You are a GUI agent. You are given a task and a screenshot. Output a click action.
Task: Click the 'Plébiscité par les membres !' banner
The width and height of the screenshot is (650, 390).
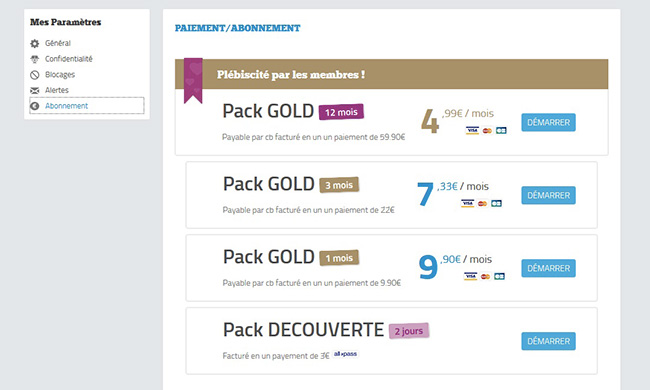391,75
